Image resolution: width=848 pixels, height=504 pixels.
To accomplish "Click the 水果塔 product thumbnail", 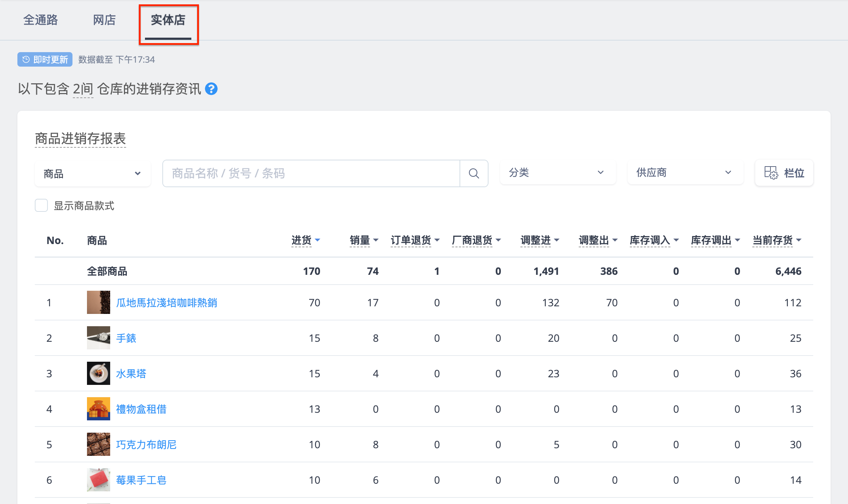I will pos(99,373).
